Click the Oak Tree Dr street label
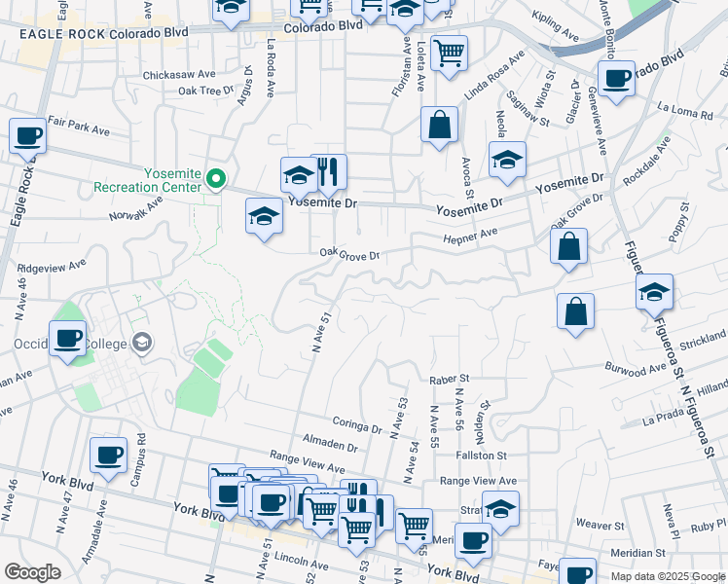Viewport: 728px width, 584px height. point(206,90)
